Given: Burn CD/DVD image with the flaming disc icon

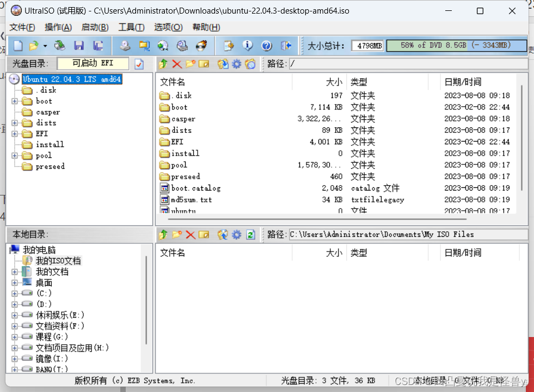Looking at the screenshot, I should point(201,46).
